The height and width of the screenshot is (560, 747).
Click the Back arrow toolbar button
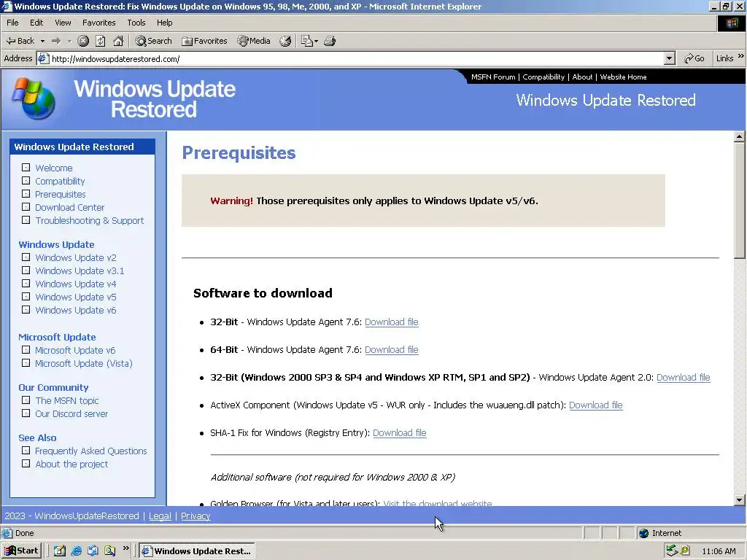click(x=20, y=41)
